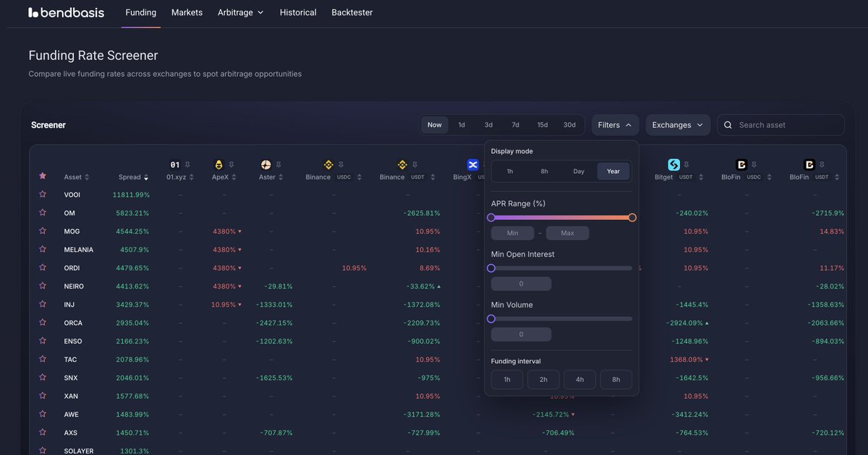This screenshot has height=455, width=868.
Task: Click the Search asset input field
Action: pos(780,125)
